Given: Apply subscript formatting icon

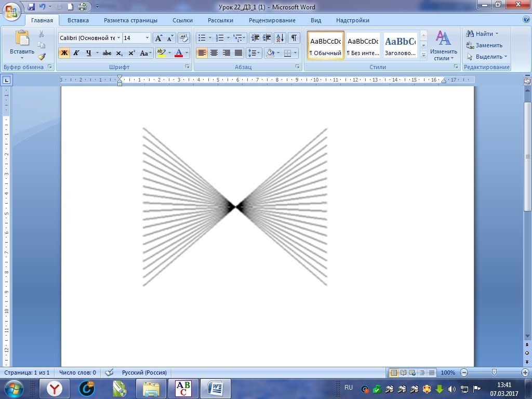Looking at the screenshot, I should pyautogui.click(x=119, y=53).
